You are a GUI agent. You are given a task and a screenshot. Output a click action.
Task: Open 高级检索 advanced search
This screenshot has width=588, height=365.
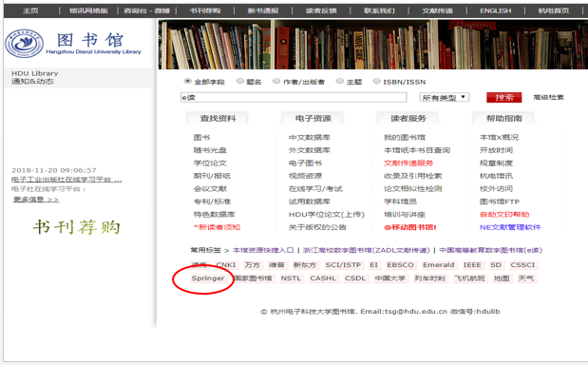click(548, 98)
